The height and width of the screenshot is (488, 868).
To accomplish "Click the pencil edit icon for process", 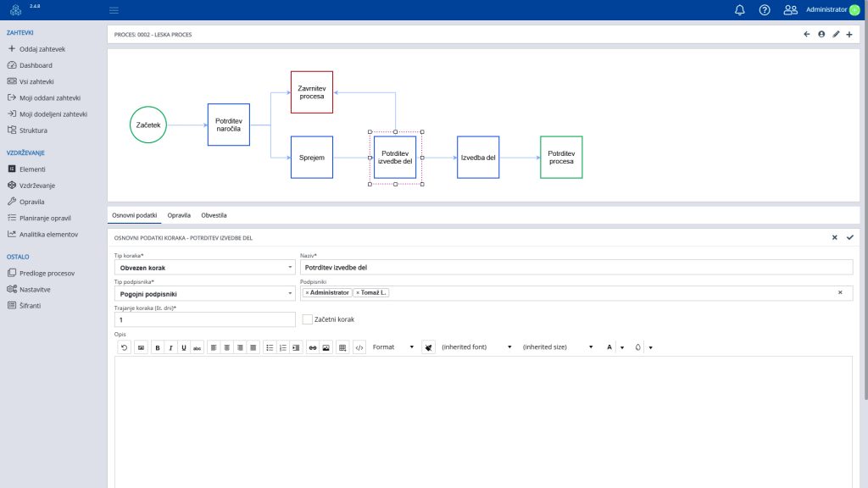I will point(836,35).
